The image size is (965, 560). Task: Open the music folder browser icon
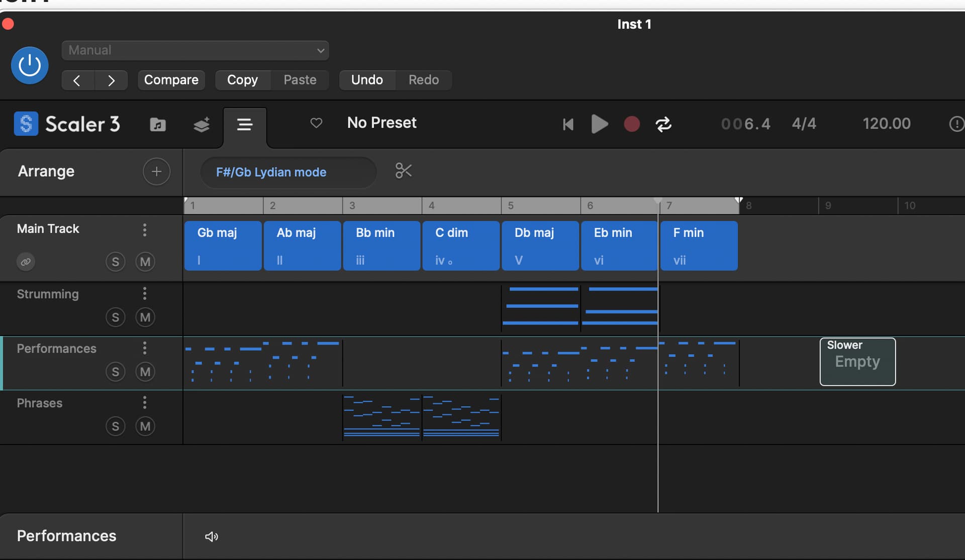point(158,124)
